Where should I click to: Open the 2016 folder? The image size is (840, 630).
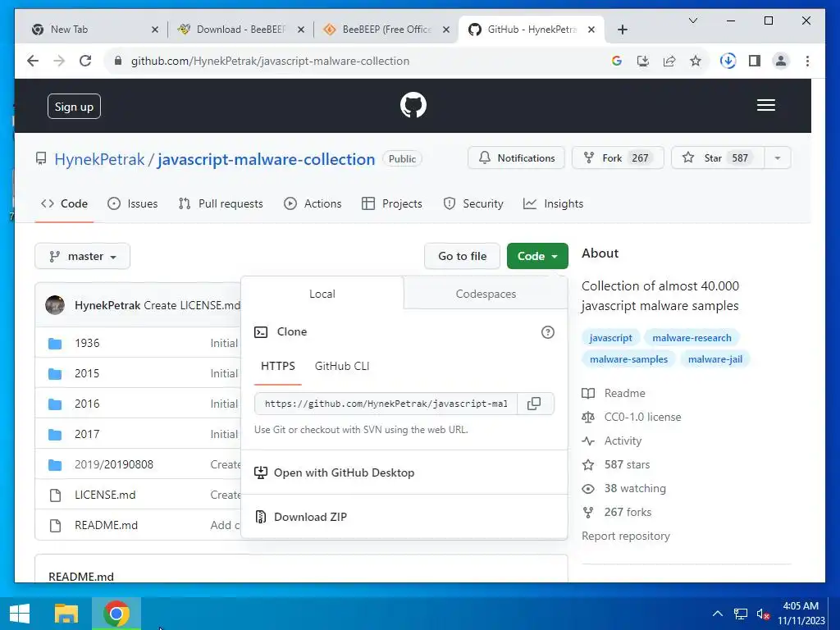pos(87,404)
